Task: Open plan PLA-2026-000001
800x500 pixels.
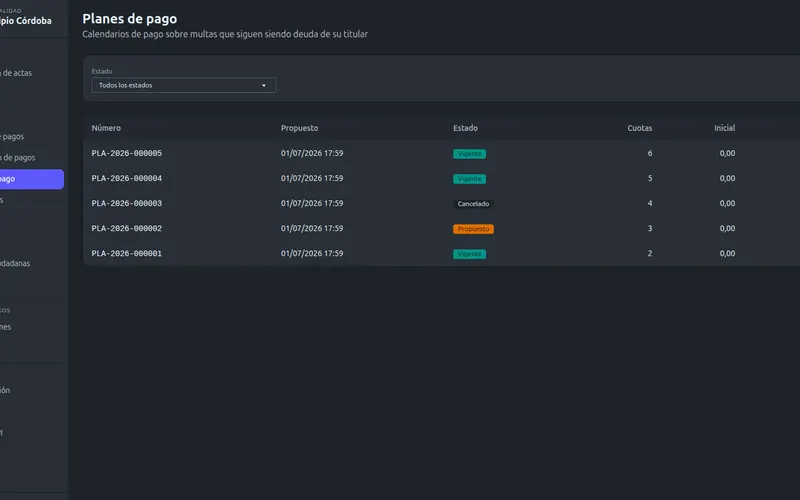Action: pos(127,253)
